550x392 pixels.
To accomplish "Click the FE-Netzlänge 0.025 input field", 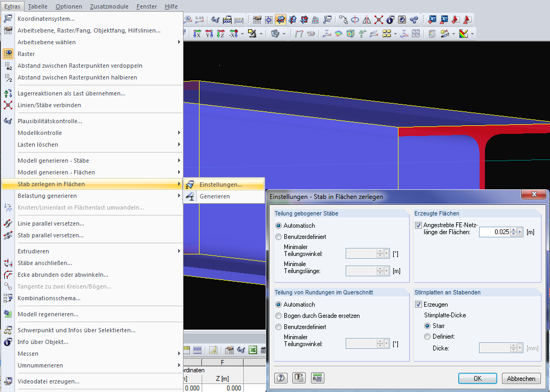I will coord(495,232).
